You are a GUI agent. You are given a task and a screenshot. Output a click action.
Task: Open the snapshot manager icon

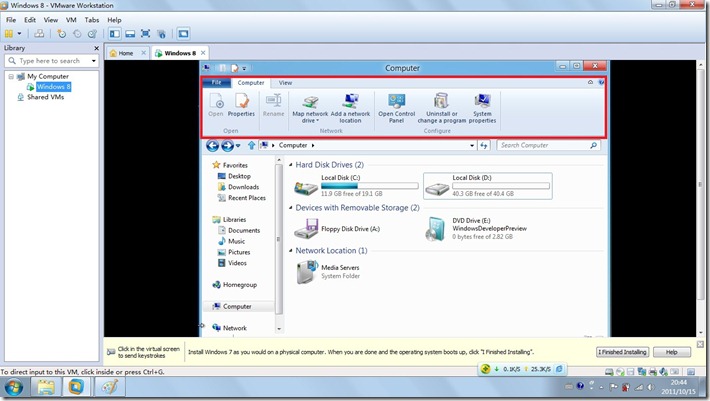tap(92, 33)
